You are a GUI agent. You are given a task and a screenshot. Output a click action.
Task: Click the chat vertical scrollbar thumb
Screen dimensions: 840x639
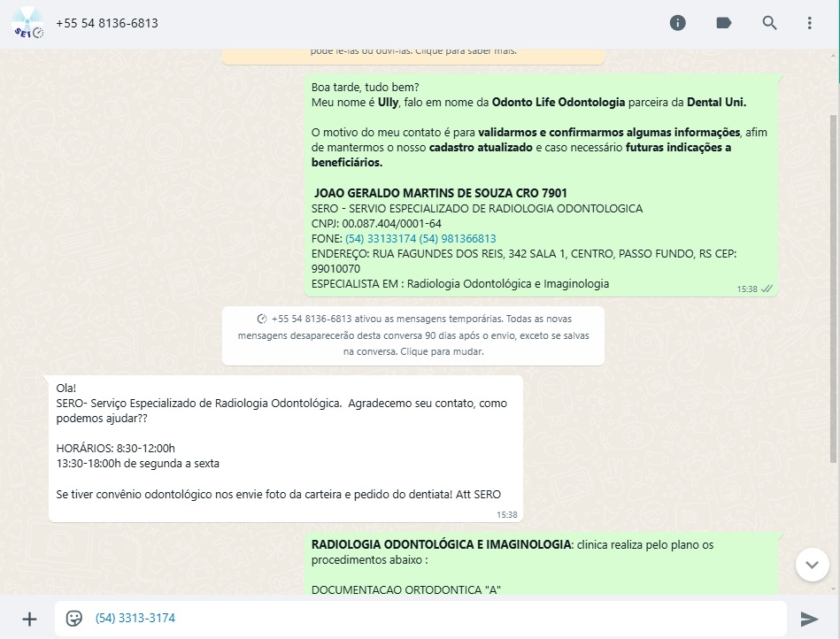[833, 288]
